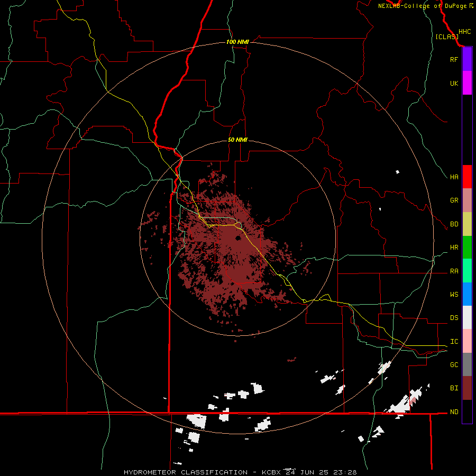The width and height of the screenshot is (476, 476).
Task: Click the HR legend label
Action: pos(454,248)
